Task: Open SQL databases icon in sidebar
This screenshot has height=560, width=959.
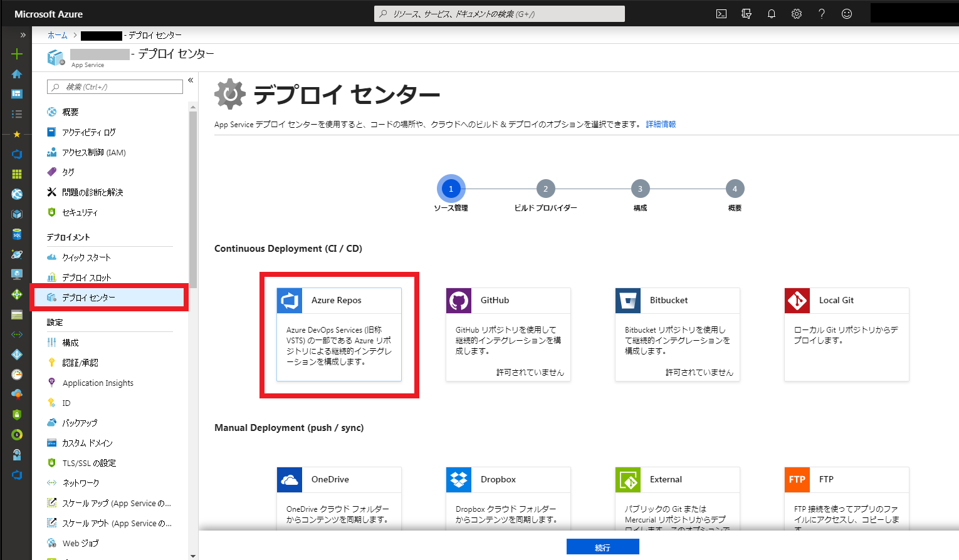Action: point(17,234)
